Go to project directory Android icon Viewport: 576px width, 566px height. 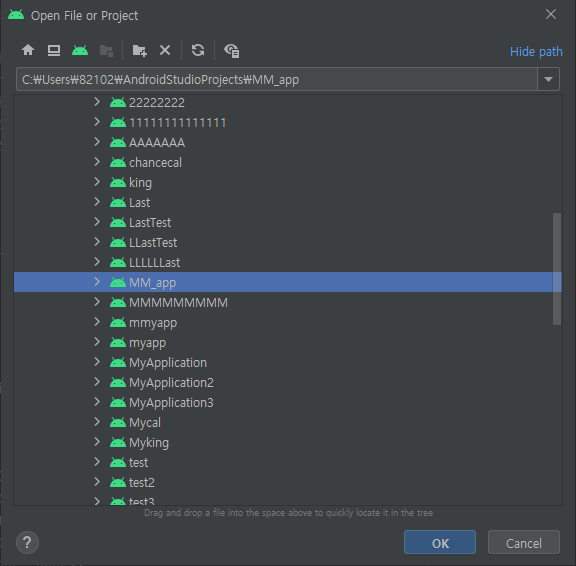(x=80, y=50)
